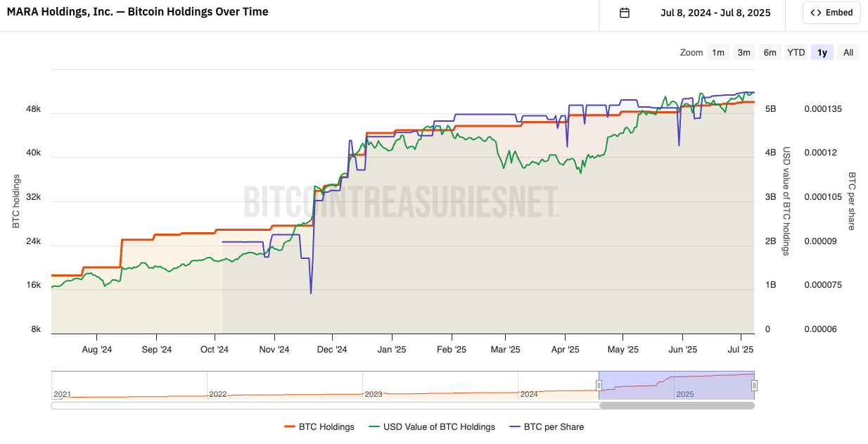This screenshot has width=868, height=444.
Task: Click the green USD Value legend swatch
Action: (x=374, y=426)
